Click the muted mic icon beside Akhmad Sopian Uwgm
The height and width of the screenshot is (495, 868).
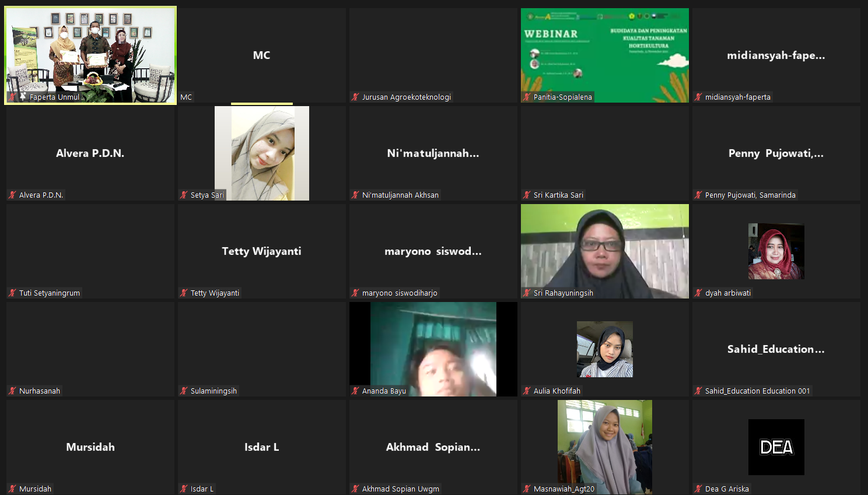pyautogui.click(x=355, y=489)
